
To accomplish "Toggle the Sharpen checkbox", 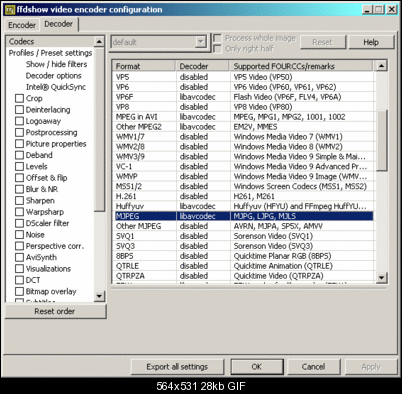I will pyautogui.click(x=20, y=200).
